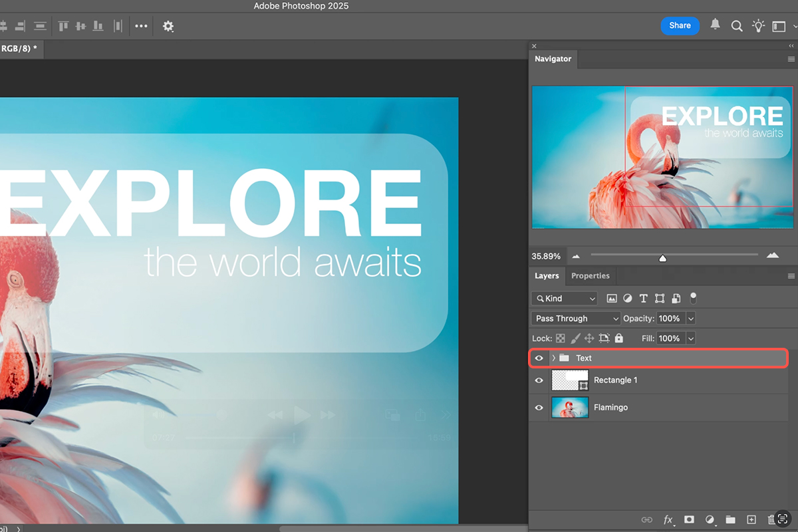Open the Opacity dropdown arrow

click(691, 319)
